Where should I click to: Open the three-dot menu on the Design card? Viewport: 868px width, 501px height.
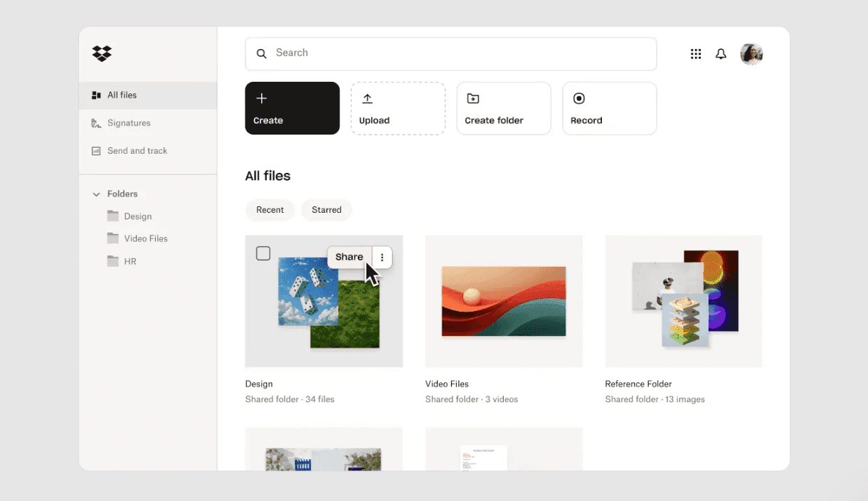coord(382,257)
